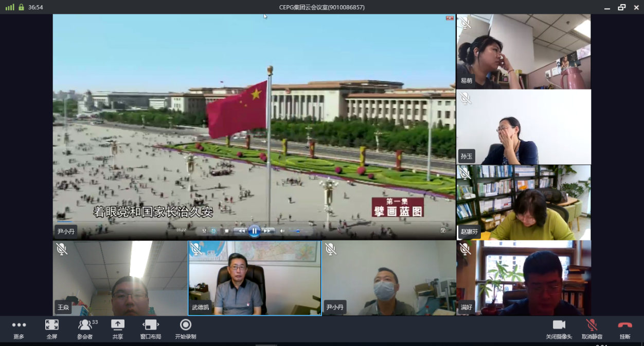644x346 pixels.
Task: Click the muted mic icon on 王焱's tile
Action: (x=62, y=249)
